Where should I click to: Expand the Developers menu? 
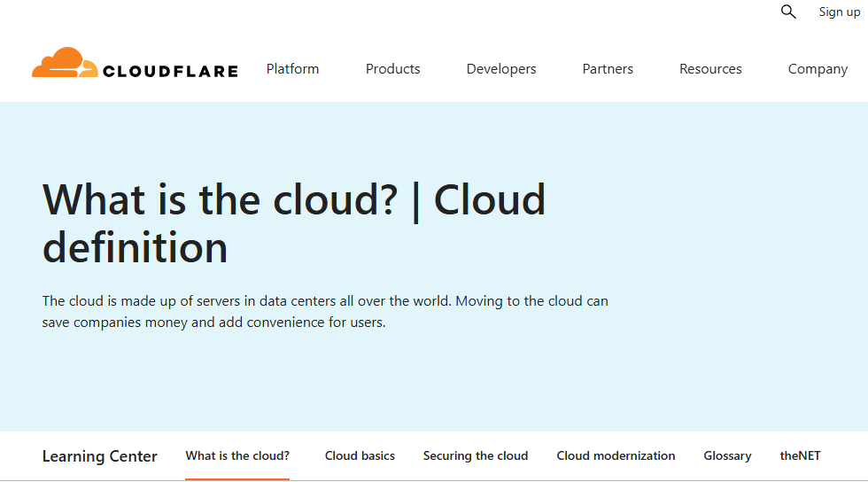click(501, 69)
